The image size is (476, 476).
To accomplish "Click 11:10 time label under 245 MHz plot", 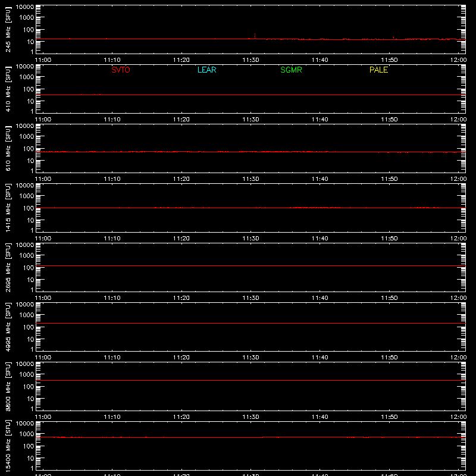I will [112, 60].
